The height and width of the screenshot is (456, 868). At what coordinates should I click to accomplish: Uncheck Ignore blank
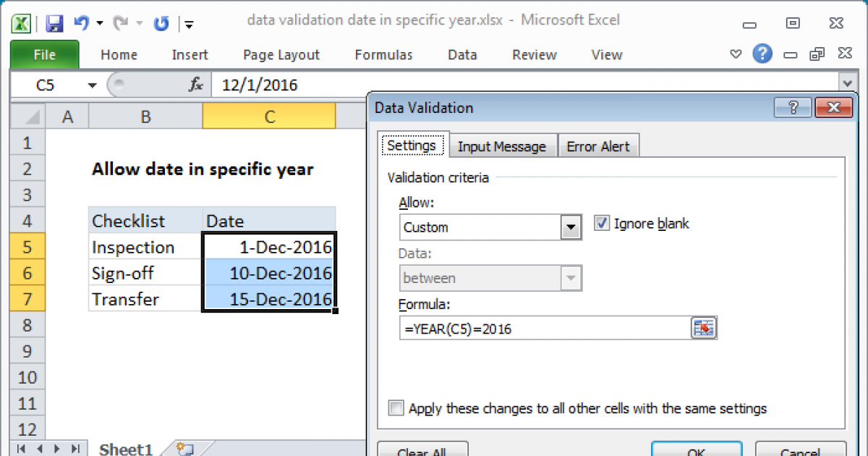coord(603,224)
